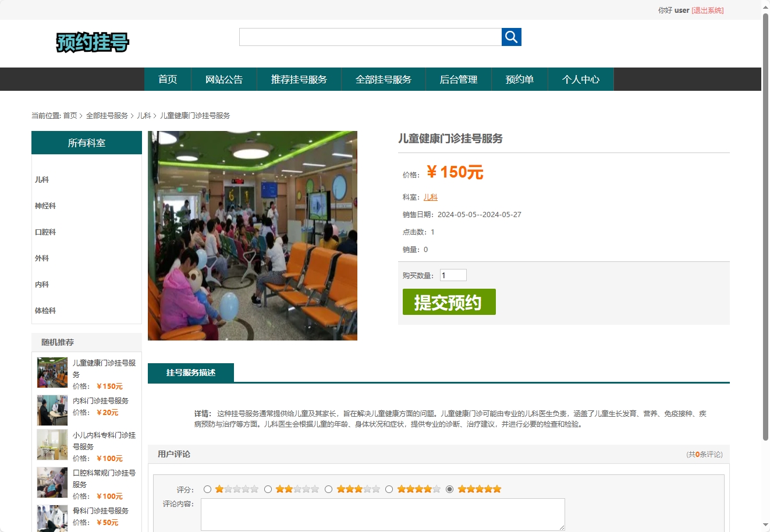Click the scrollbar down arrow
Viewport: 770px width, 532px height.
point(766,526)
